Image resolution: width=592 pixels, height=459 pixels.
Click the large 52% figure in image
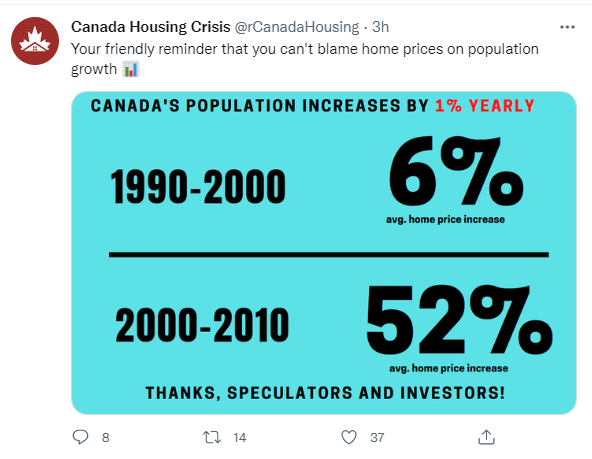[x=459, y=320]
